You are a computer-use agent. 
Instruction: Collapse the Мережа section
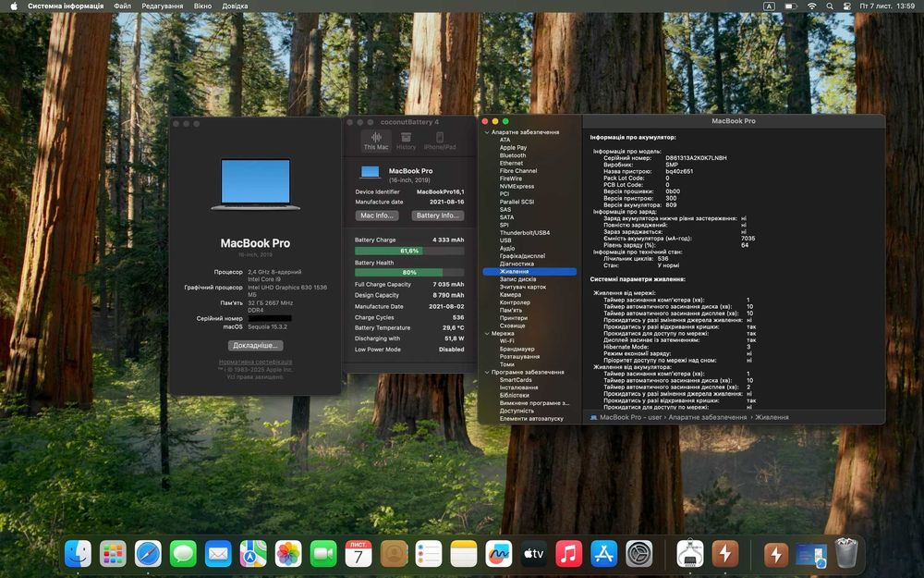pos(487,334)
